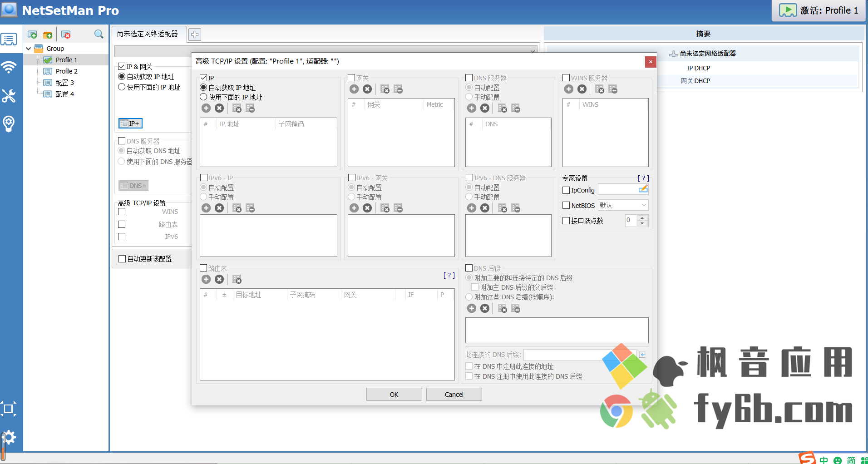Image resolution: width=868 pixels, height=464 pixels.
Task: Add a new adapter tab
Action: coord(195,34)
